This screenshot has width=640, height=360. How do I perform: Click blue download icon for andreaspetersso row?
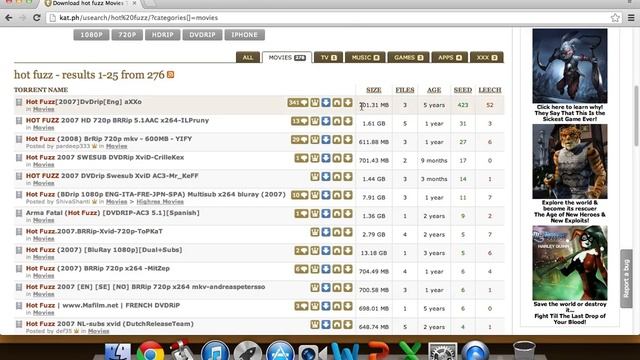(x=326, y=287)
